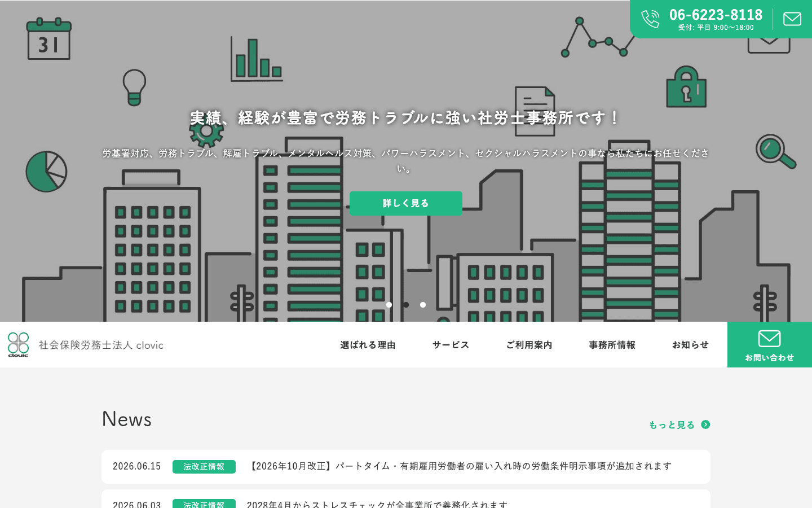The height and width of the screenshot is (508, 812).
Task: Click the clovic clover logo
Action: click(x=18, y=344)
